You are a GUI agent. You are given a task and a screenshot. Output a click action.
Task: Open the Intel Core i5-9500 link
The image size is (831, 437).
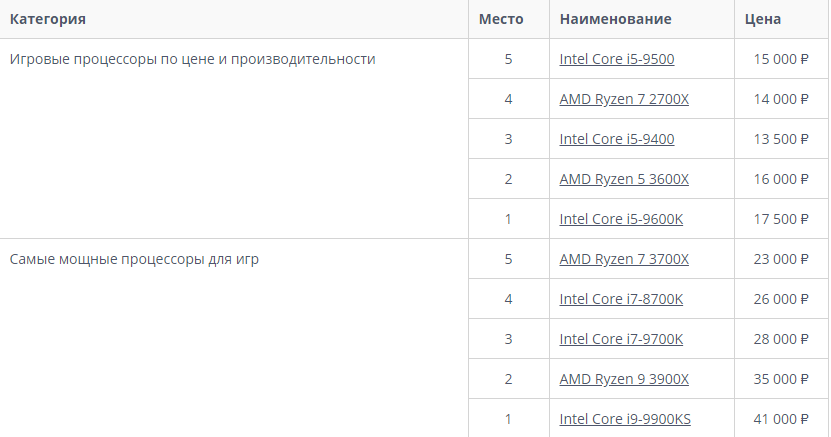click(x=616, y=59)
